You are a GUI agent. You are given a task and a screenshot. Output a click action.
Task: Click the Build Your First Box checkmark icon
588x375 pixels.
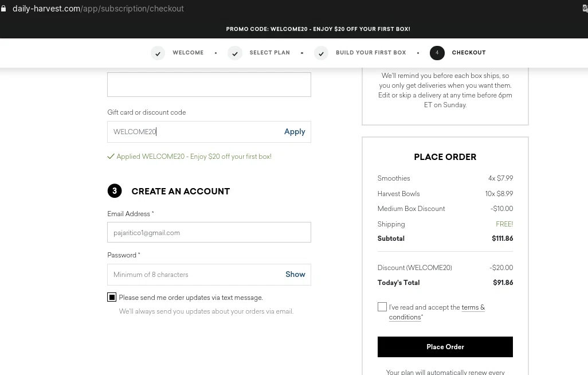[x=321, y=53]
